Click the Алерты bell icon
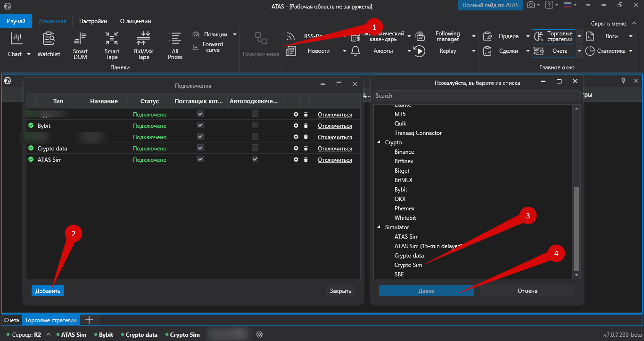 pyautogui.click(x=355, y=51)
